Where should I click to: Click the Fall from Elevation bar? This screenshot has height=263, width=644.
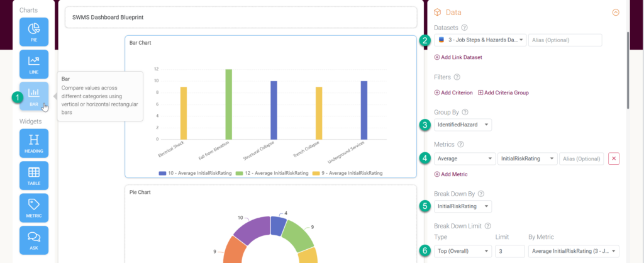coord(229,104)
